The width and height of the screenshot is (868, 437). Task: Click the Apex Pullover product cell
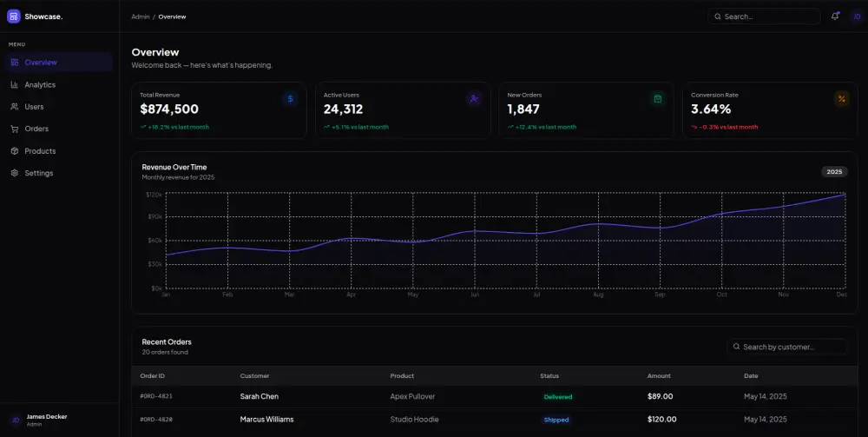pyautogui.click(x=412, y=396)
